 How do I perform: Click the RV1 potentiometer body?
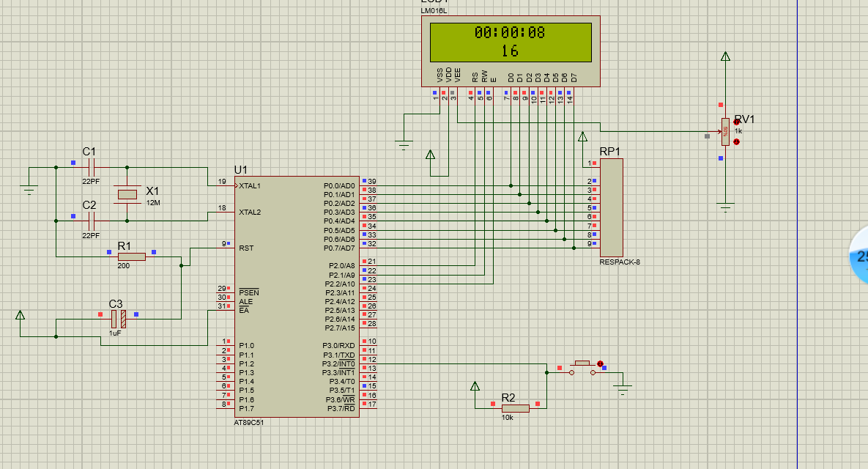[725, 132]
